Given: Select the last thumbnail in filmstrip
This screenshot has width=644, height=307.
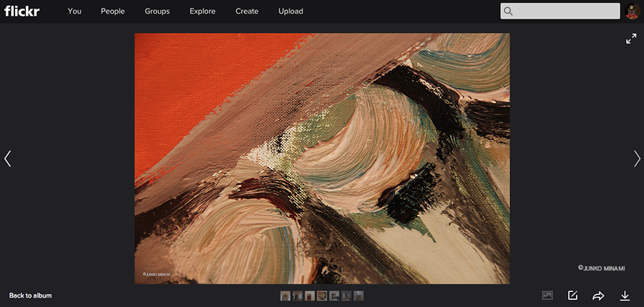Looking at the screenshot, I should (358, 296).
